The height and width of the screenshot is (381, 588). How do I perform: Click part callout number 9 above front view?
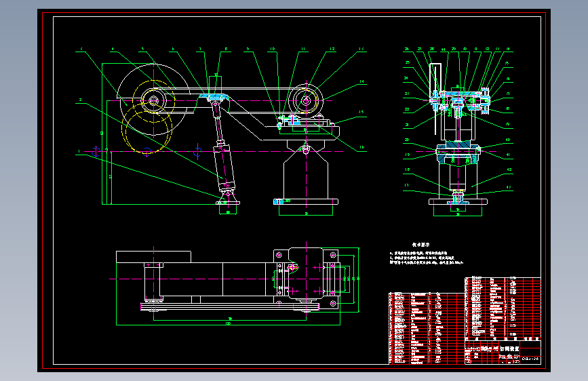pos(248,49)
